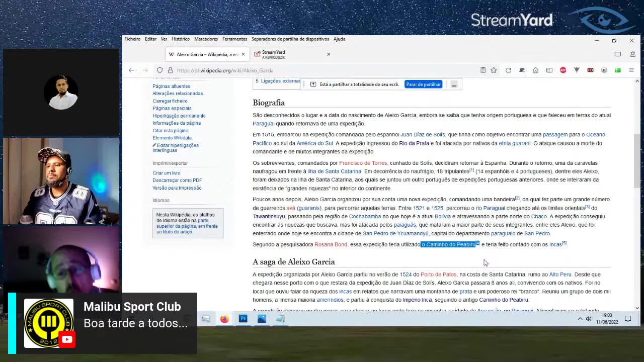Close the StreamYard tab
This screenshot has width=644, height=362.
[329, 54]
